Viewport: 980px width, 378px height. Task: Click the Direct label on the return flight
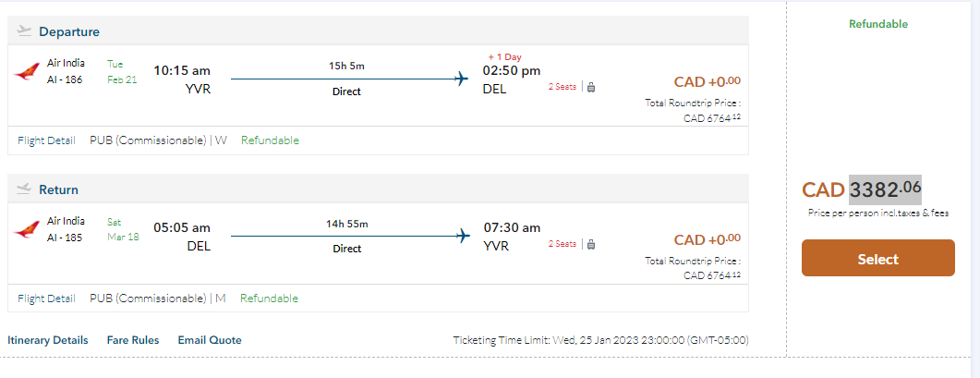[346, 249]
